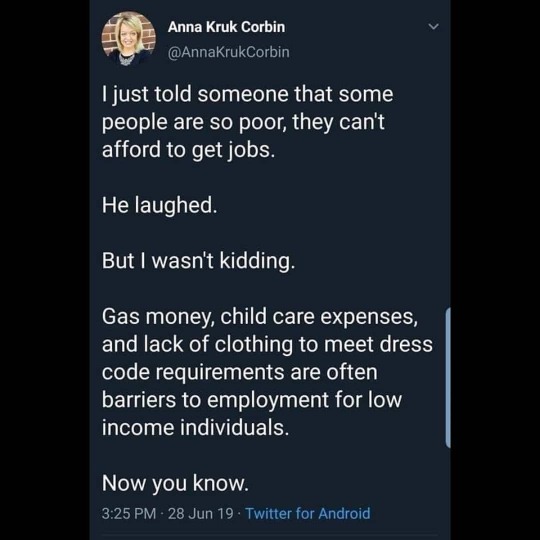540x540 pixels.
Task: Select the 3:25 PM timestamp
Action: point(129,513)
